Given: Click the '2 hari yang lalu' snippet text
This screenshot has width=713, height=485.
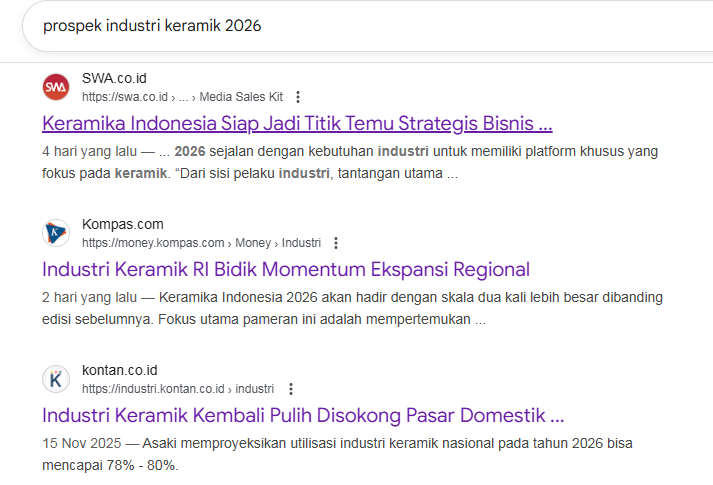Looking at the screenshot, I should click(89, 297).
